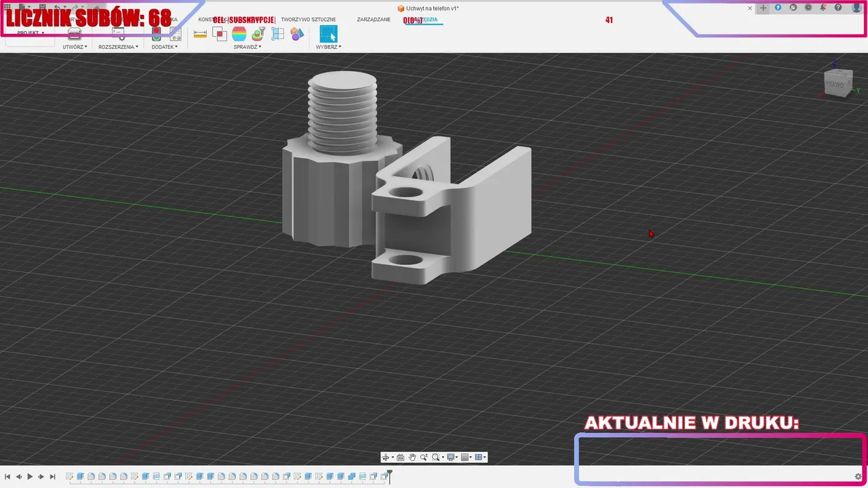Click the clock icon in top bar

808,7
